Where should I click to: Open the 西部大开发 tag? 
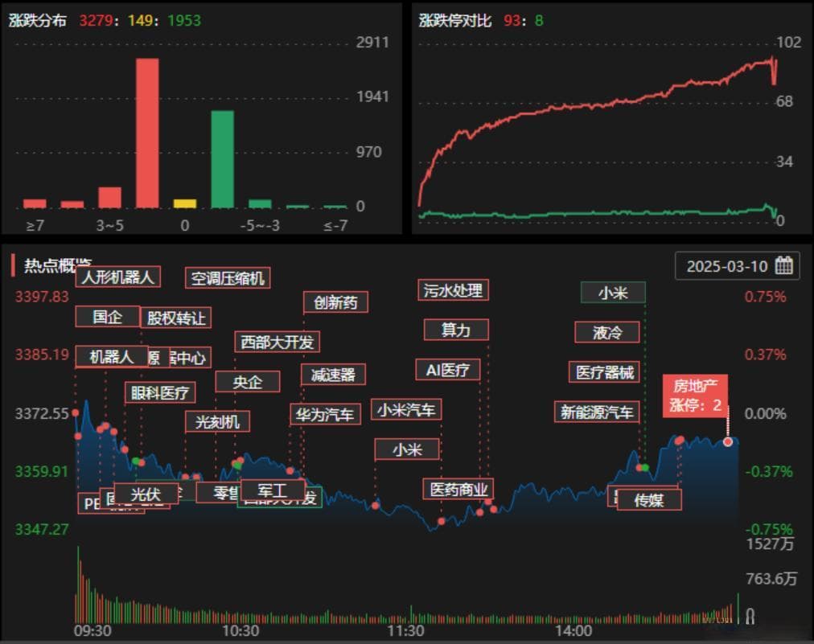click(x=277, y=342)
